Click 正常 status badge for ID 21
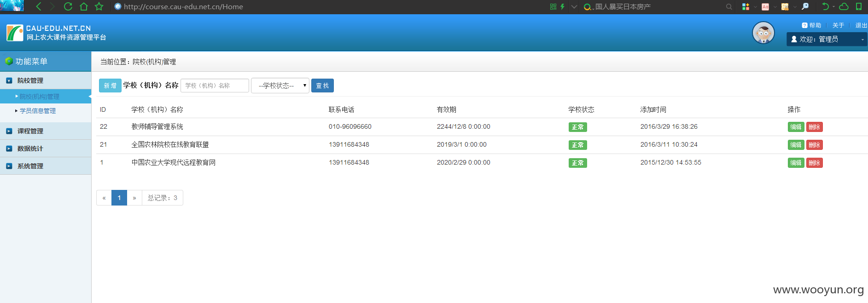868x303 pixels. coord(577,145)
